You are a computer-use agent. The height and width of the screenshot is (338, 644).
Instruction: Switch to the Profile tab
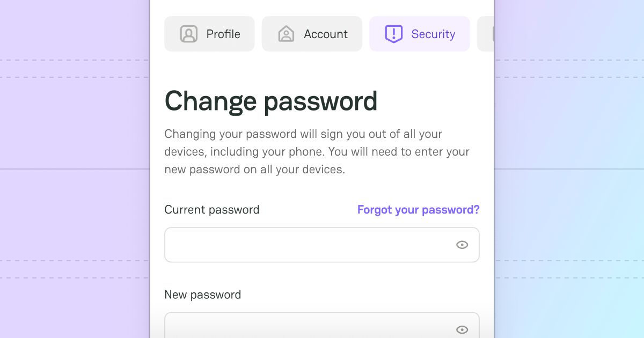(x=209, y=34)
